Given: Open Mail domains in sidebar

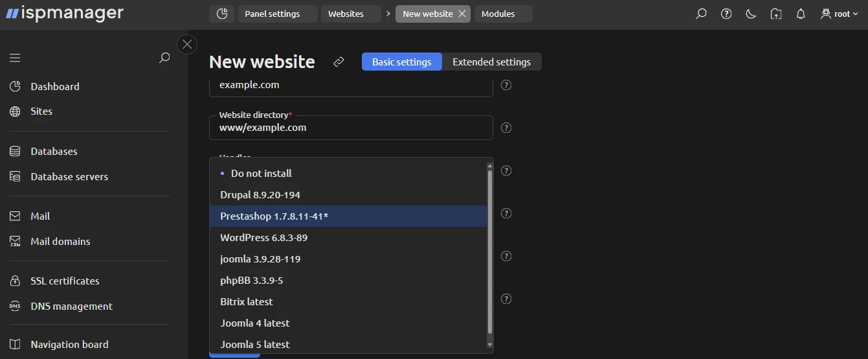Looking at the screenshot, I should tap(60, 241).
